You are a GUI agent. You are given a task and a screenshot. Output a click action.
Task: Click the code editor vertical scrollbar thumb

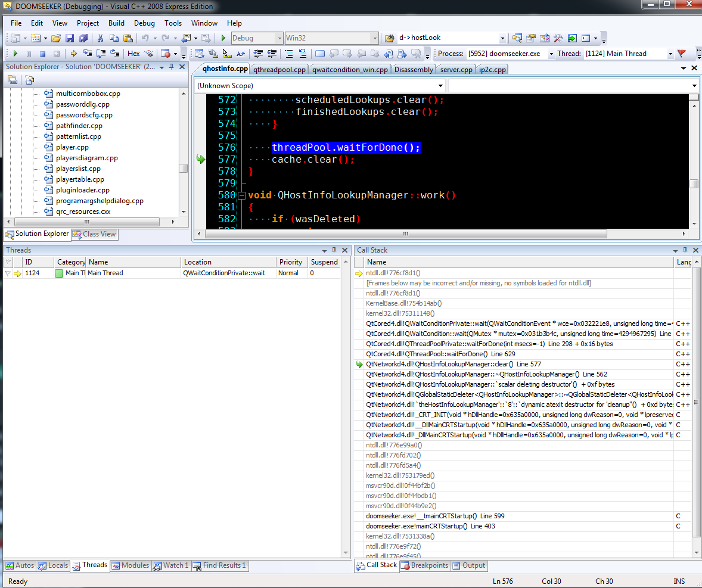(x=694, y=183)
